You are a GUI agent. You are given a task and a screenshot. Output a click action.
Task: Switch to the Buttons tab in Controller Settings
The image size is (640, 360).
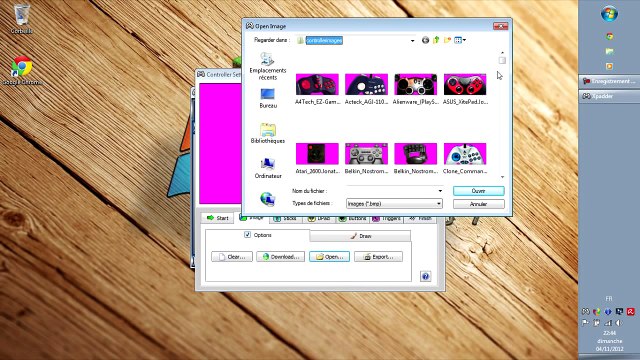pos(353,219)
